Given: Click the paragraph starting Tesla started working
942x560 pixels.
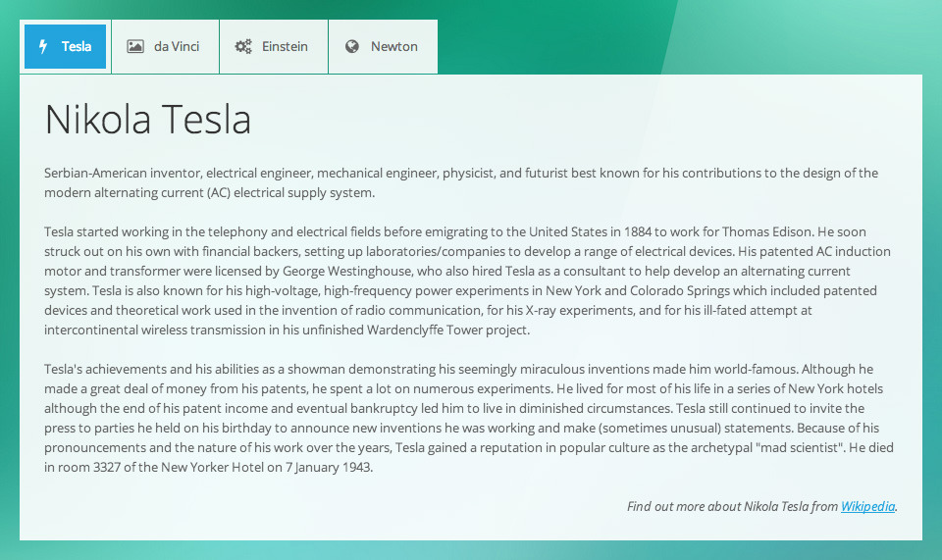Looking at the screenshot, I should click(467, 280).
